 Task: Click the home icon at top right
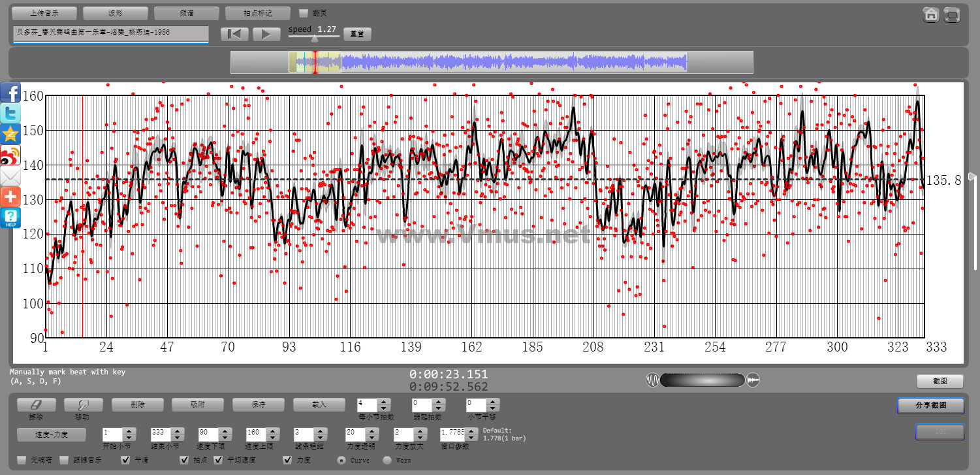(930, 14)
